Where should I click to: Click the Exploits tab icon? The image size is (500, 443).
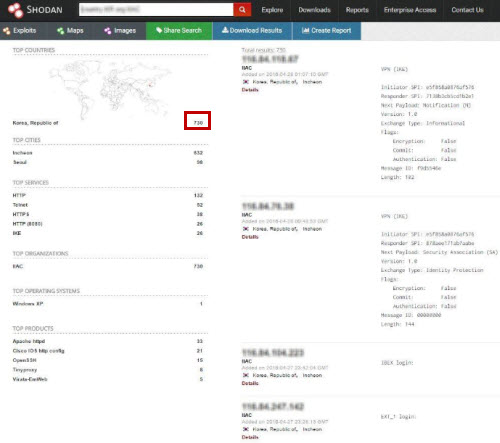click(x=7, y=31)
